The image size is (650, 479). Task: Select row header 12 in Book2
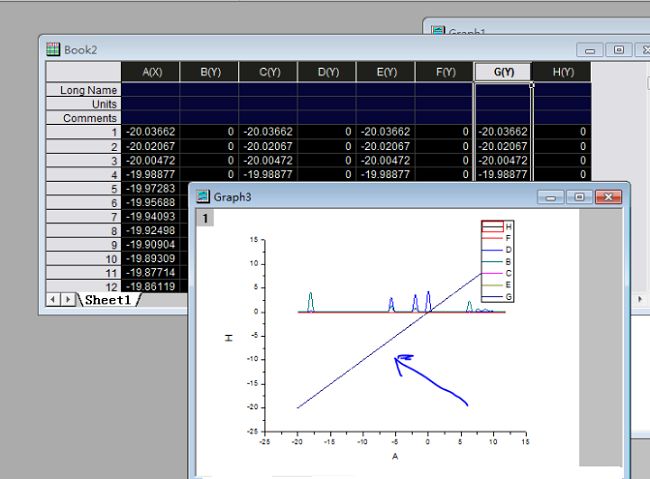83,287
